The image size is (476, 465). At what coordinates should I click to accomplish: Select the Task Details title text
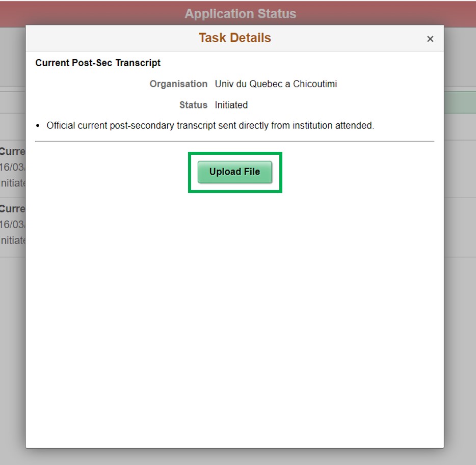234,37
